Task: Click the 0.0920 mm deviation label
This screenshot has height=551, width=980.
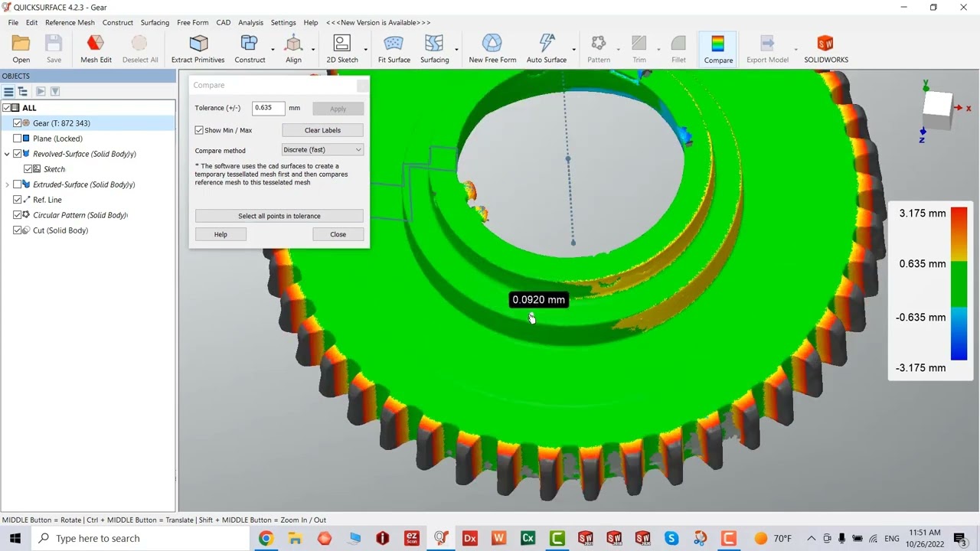Action: [538, 299]
